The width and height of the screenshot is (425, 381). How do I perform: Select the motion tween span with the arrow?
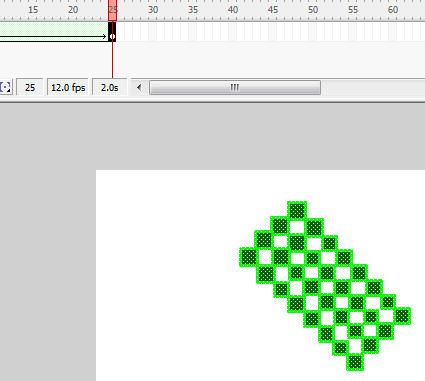point(54,32)
